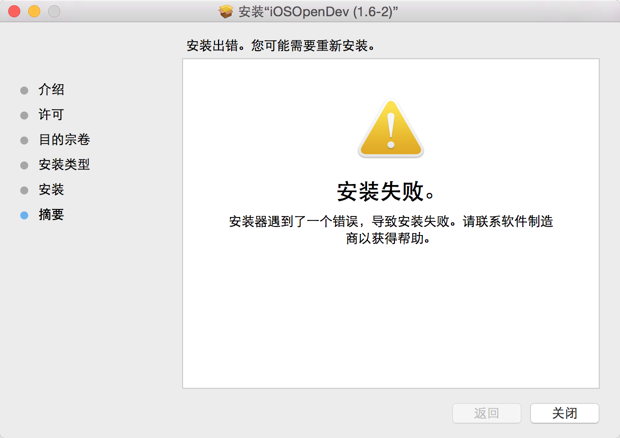
Task: Close the installer with the red button
Action: 14,11
